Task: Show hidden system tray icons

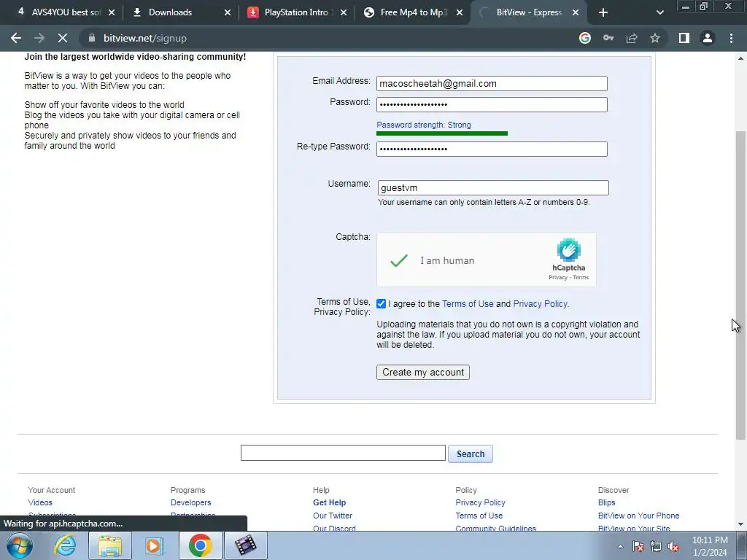Action: 620,546
